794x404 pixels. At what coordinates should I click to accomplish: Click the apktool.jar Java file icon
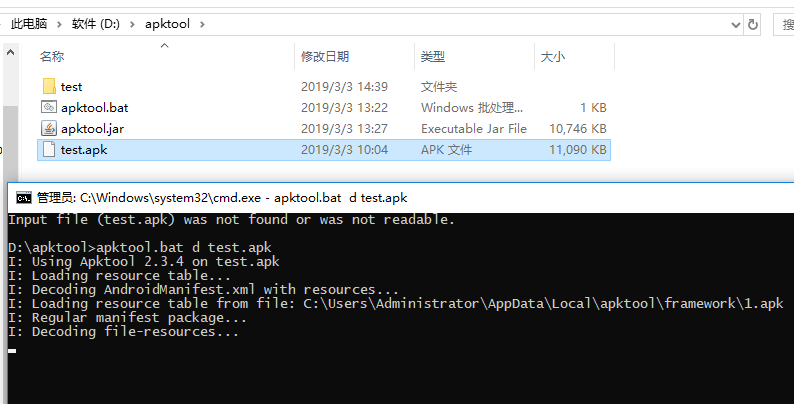(49, 129)
